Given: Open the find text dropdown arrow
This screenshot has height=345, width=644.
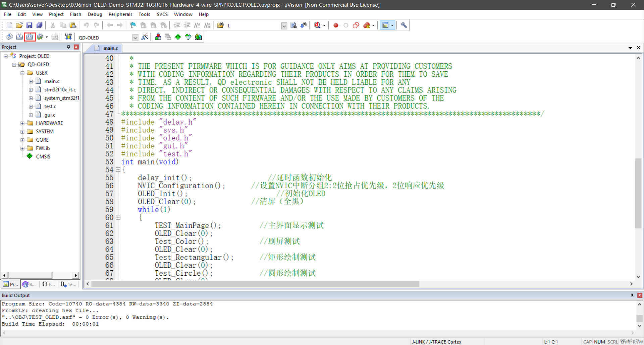Looking at the screenshot, I should [x=284, y=26].
